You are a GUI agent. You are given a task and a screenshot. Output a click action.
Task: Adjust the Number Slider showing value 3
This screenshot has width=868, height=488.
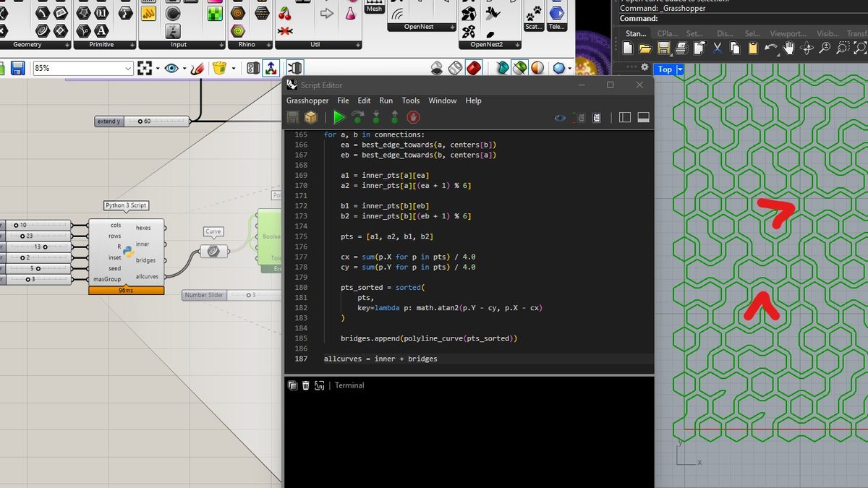231,295
